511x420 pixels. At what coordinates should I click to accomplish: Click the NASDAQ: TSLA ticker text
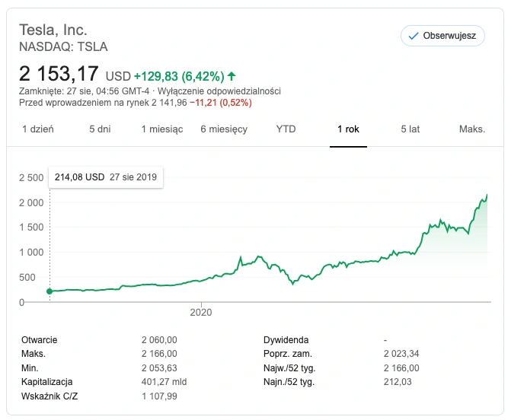63,47
